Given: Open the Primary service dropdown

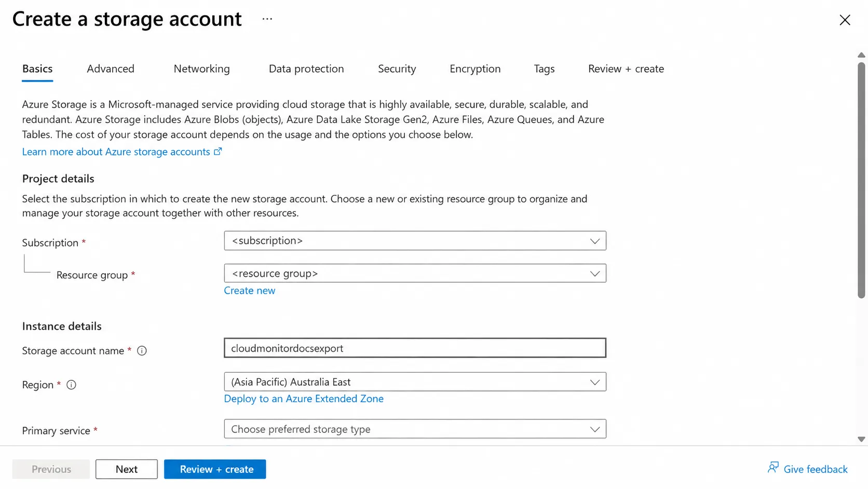Looking at the screenshot, I should click(415, 429).
